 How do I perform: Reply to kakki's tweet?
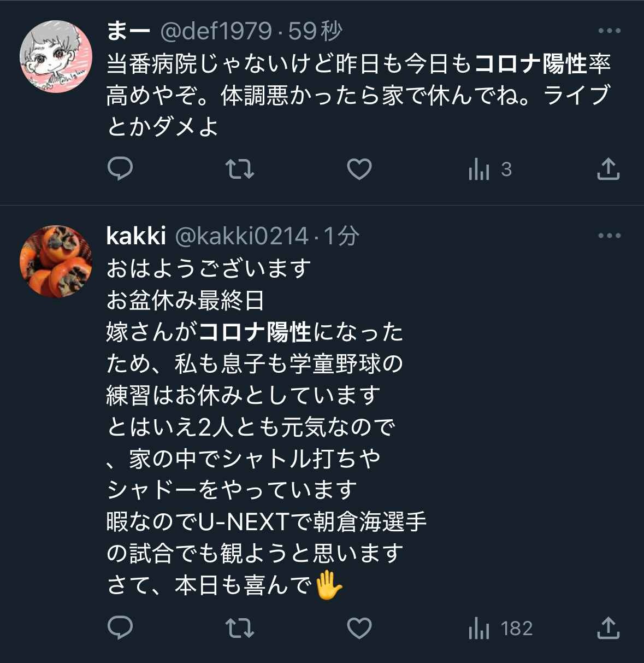click(x=120, y=628)
